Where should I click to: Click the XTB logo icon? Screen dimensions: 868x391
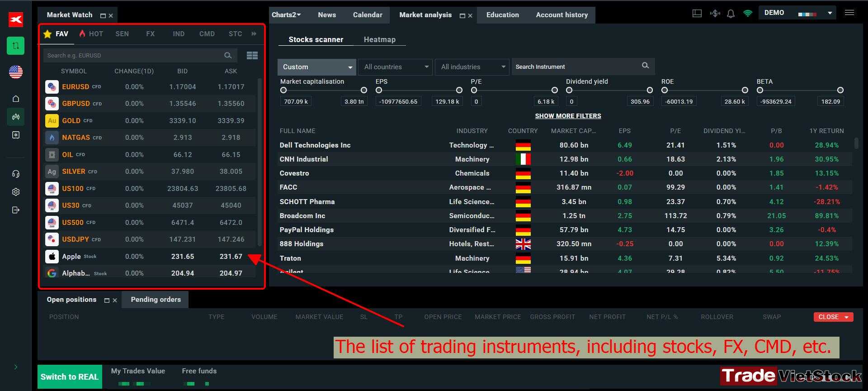tap(16, 19)
